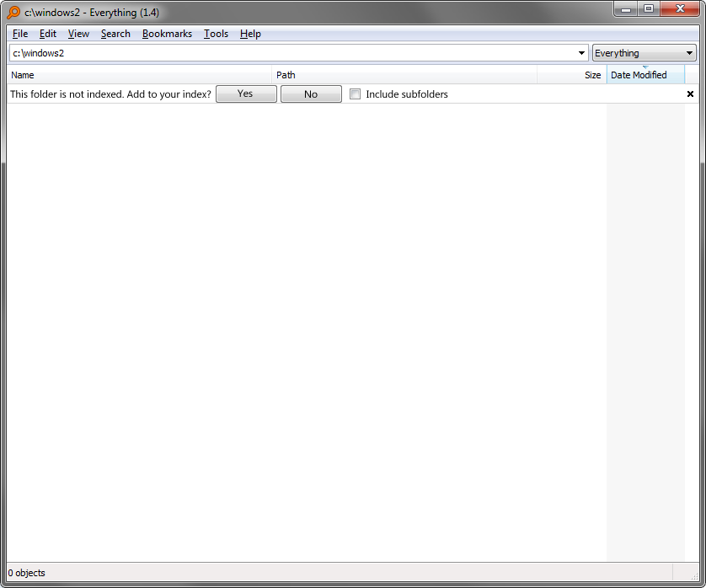Open the View menu

[x=78, y=34]
